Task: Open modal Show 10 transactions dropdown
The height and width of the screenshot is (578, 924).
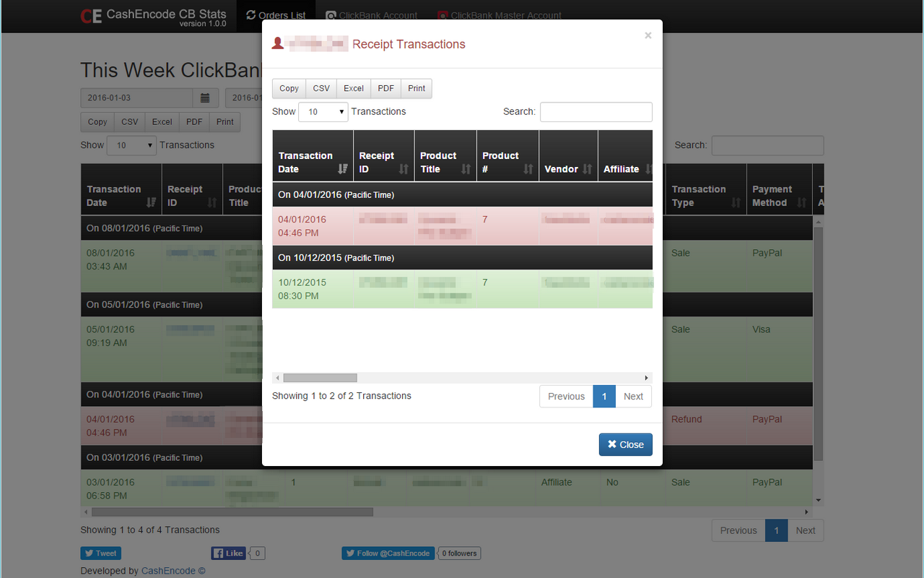Action: (323, 112)
